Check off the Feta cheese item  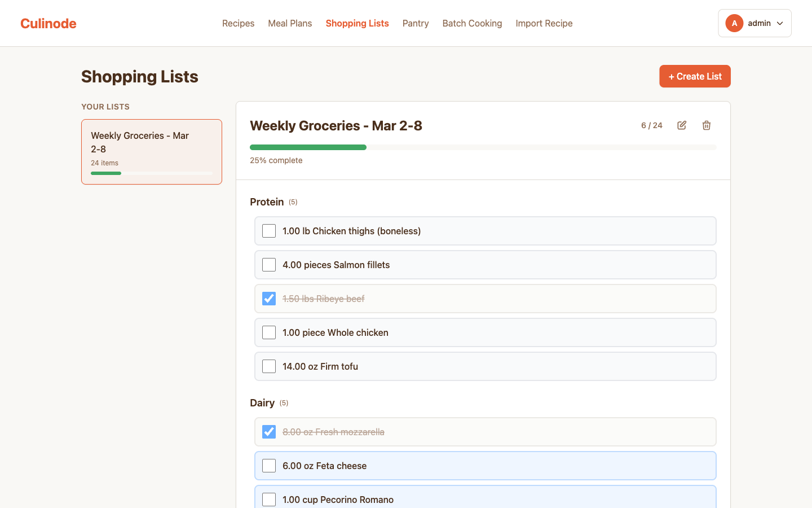(268, 466)
